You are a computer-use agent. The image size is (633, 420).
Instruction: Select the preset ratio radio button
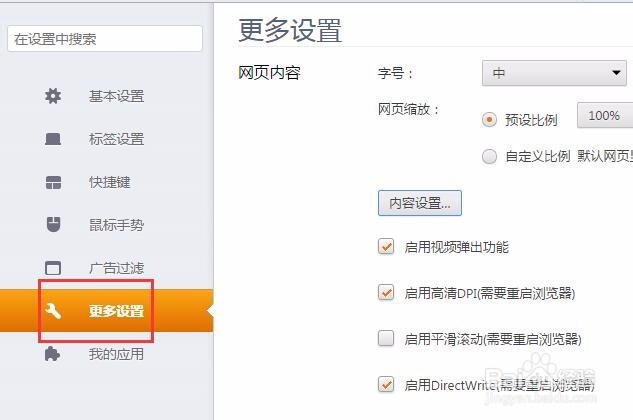[489, 119]
